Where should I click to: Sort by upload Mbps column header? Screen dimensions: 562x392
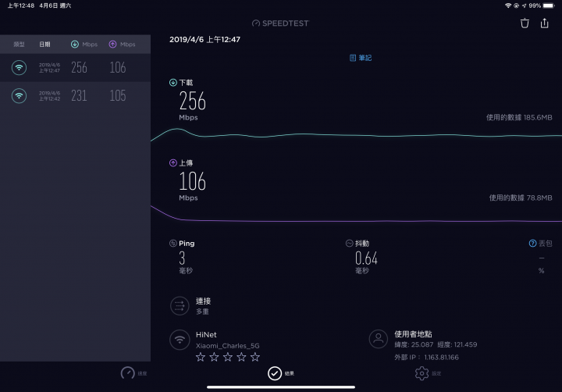click(123, 44)
